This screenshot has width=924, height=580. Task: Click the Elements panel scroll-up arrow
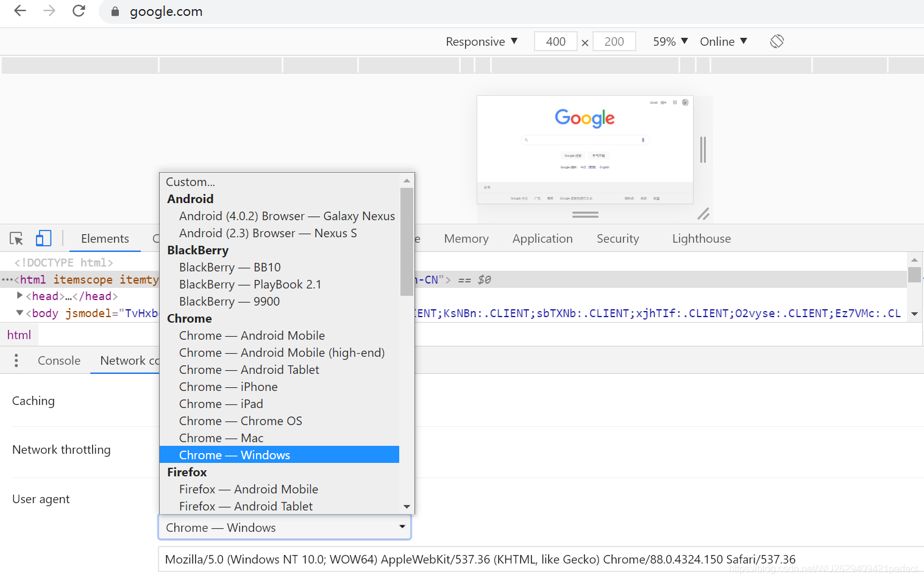coord(914,260)
